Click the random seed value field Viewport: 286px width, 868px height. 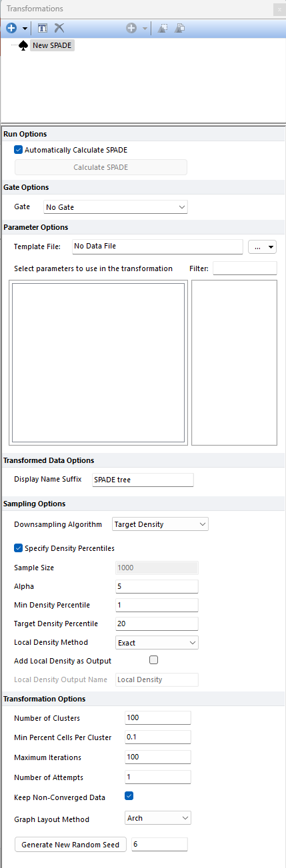point(159,845)
